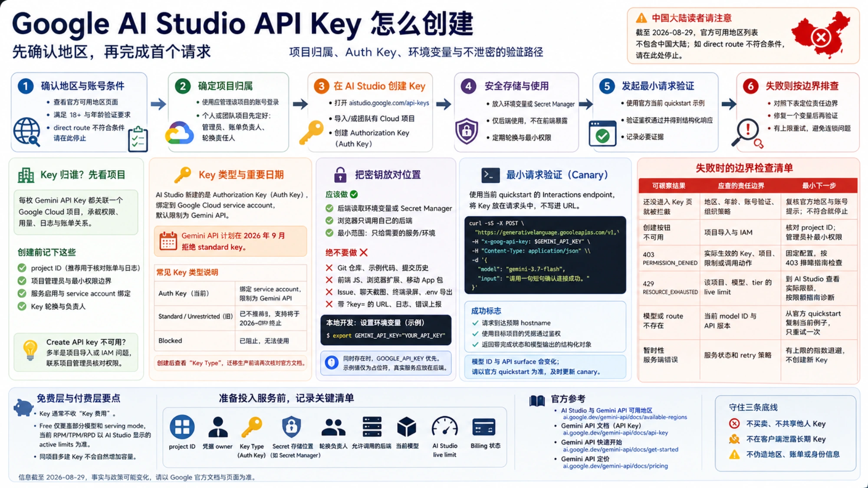Click the green building icon beside Key 归谁
This screenshot has height=488, width=868.
coord(26,175)
